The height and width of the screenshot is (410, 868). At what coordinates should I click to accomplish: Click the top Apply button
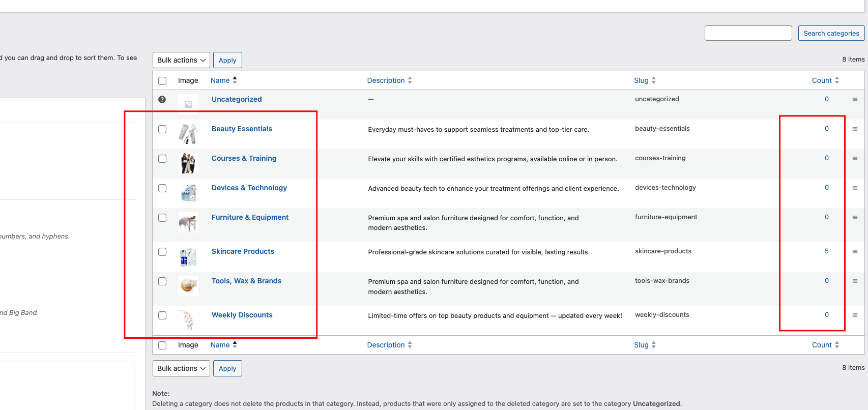[227, 60]
